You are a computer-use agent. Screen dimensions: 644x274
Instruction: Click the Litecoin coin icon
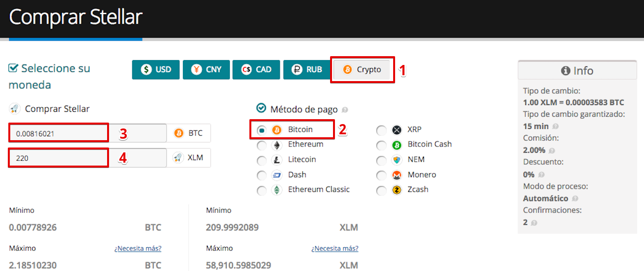pos(277,160)
